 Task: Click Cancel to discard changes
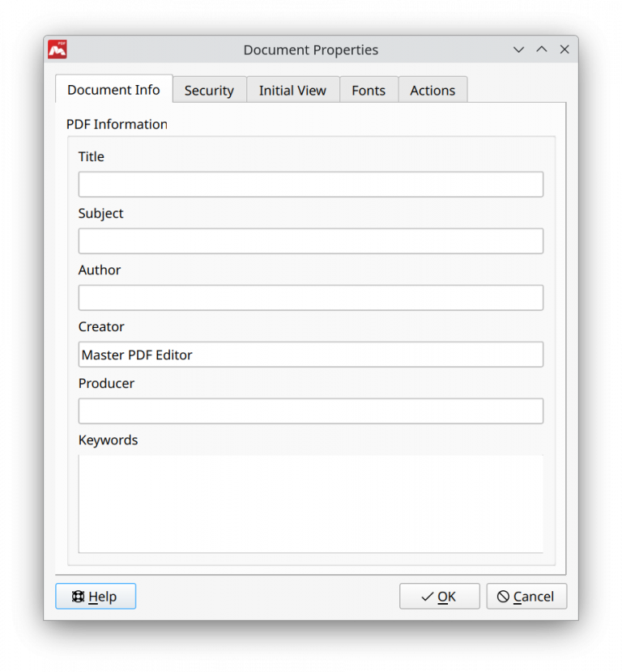526,596
